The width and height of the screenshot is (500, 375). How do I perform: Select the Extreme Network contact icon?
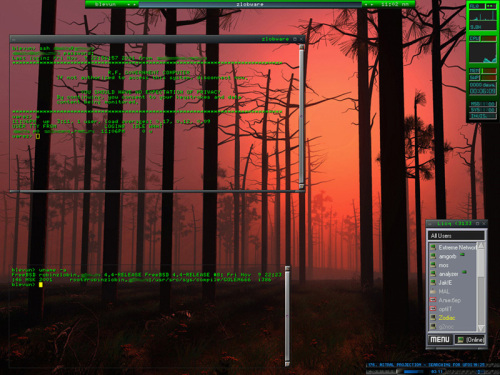433,247
